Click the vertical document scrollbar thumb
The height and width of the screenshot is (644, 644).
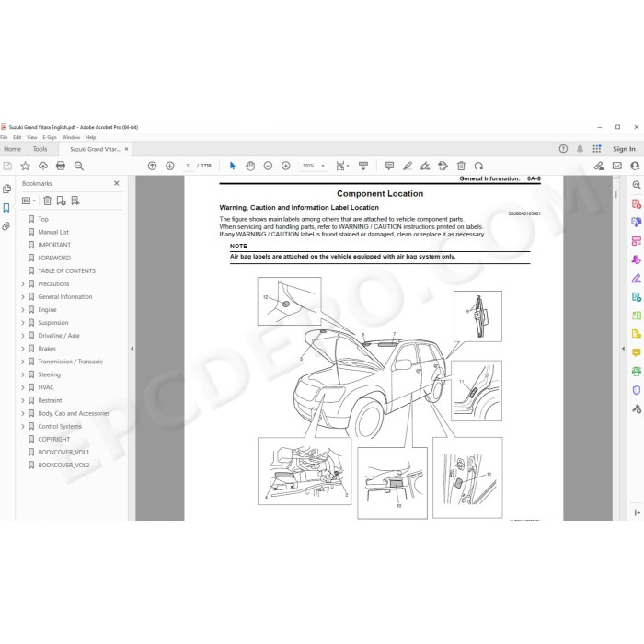616,194
